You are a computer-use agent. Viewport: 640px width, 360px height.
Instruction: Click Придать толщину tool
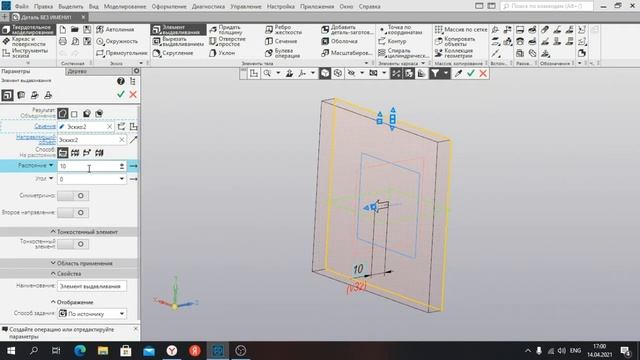(226, 29)
